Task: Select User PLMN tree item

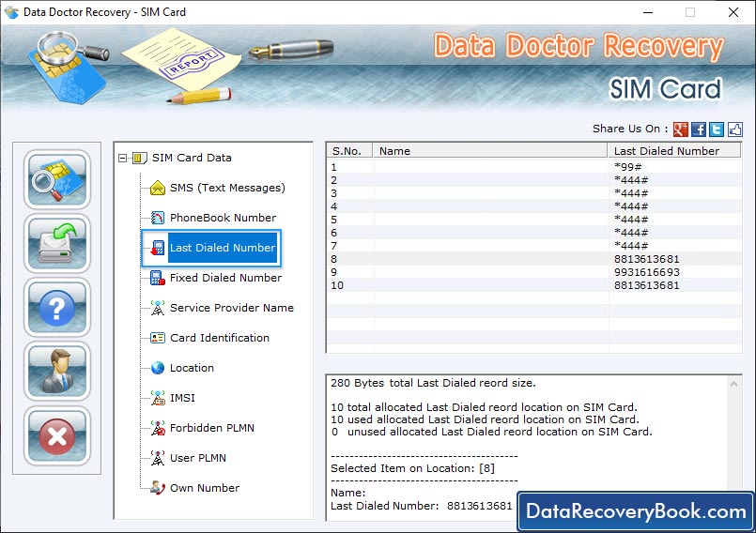Action: pos(198,458)
